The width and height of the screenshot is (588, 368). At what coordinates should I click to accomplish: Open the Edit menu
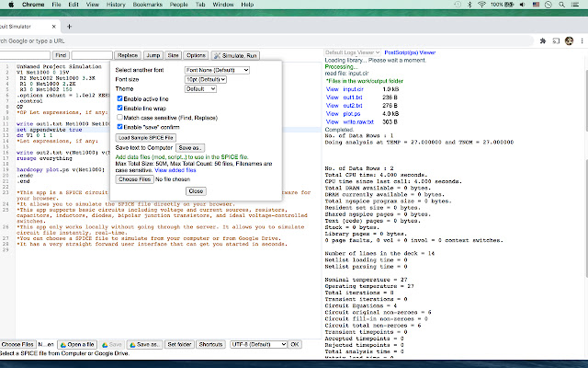click(73, 5)
